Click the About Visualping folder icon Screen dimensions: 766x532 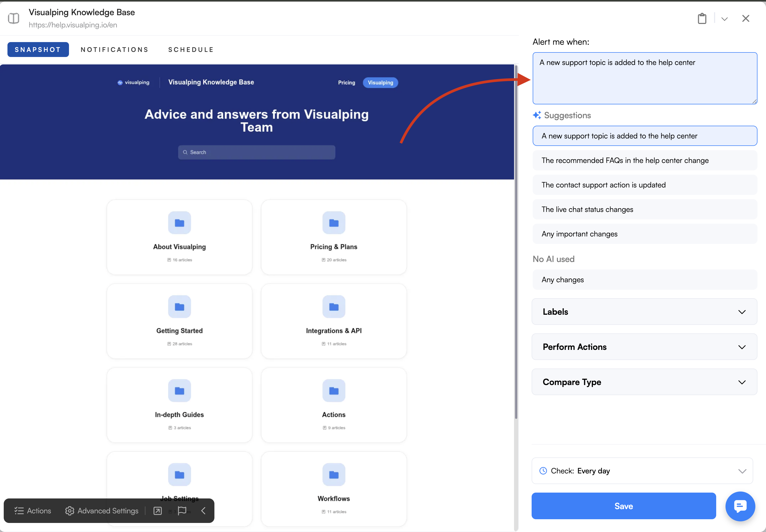click(x=179, y=223)
